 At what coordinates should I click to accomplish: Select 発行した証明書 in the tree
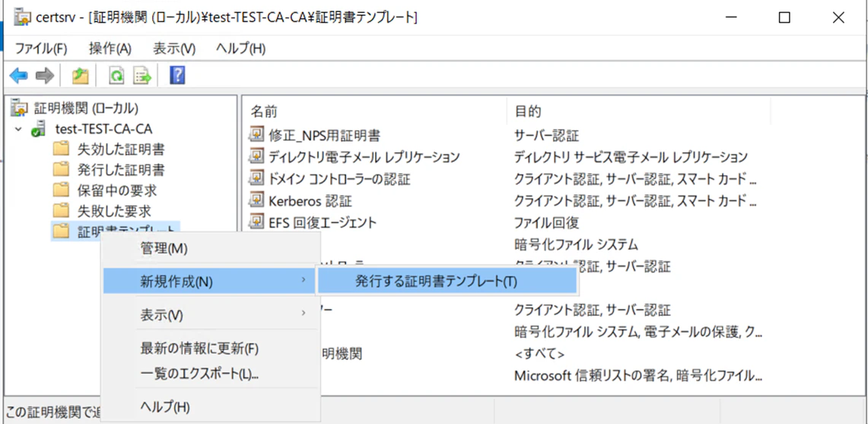point(121,170)
